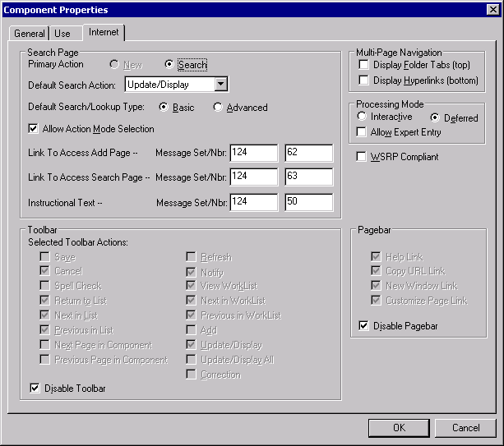Select Basic search/lookup type

[x=164, y=107]
